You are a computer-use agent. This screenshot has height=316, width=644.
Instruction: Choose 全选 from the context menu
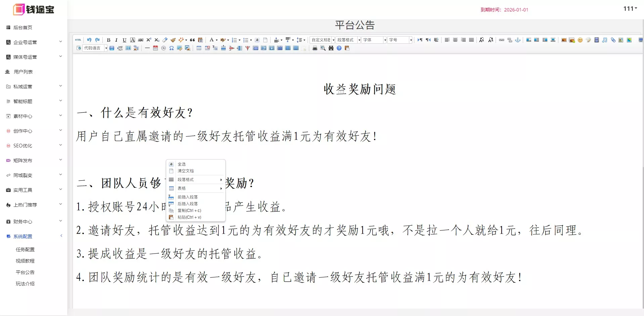[181, 164]
